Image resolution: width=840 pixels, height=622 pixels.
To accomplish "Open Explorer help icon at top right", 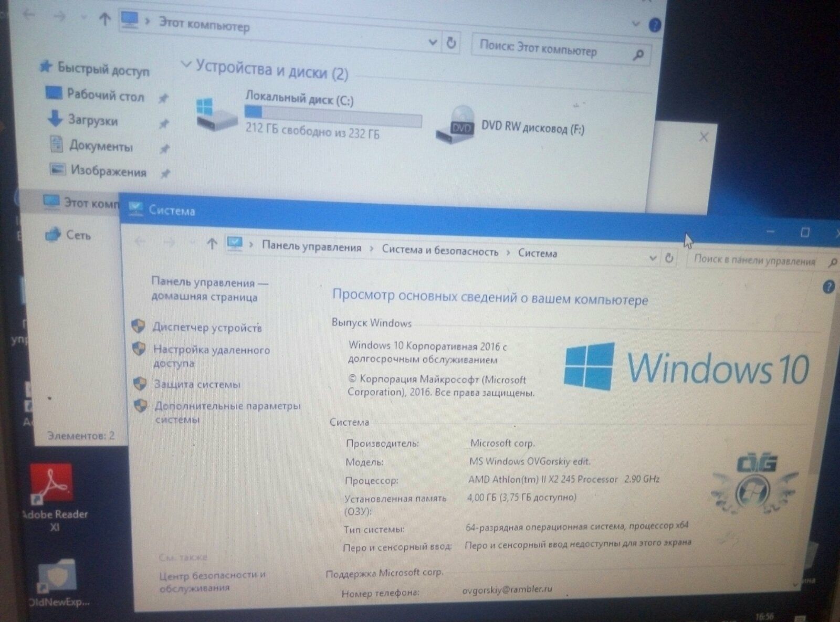I will pyautogui.click(x=654, y=25).
